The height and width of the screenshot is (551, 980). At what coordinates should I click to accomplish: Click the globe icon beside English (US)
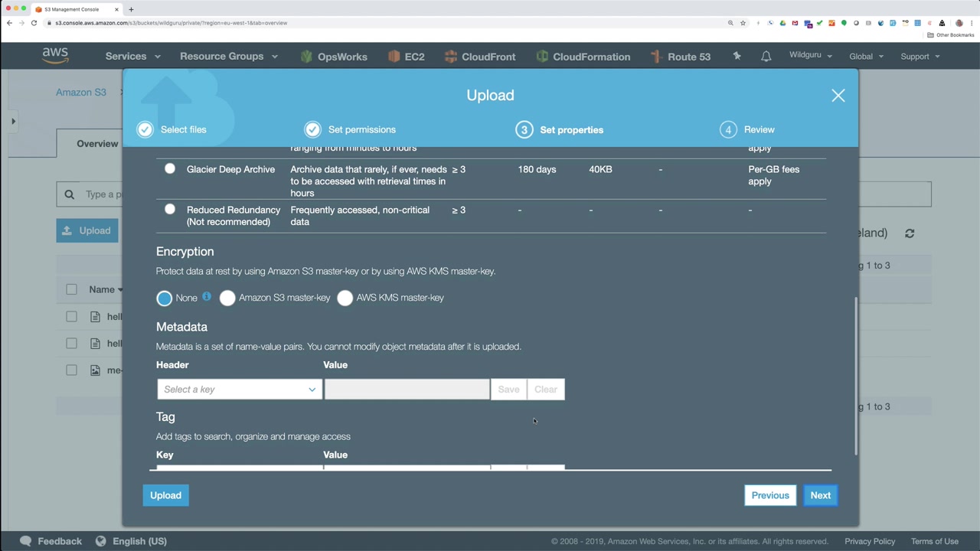(100, 541)
